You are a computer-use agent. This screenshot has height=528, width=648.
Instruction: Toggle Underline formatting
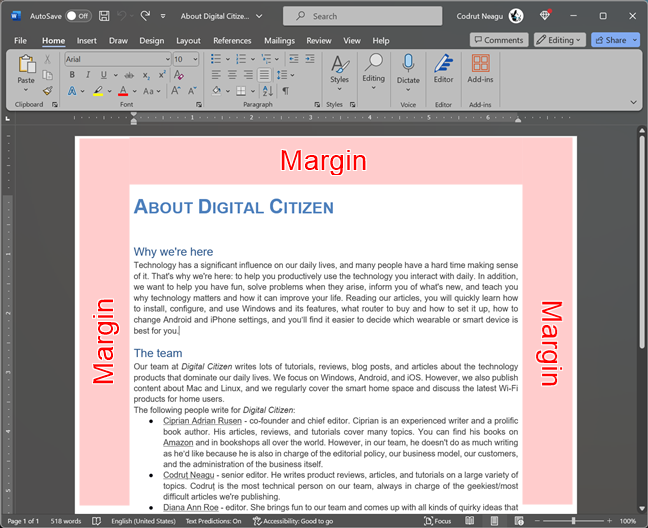pyautogui.click(x=103, y=75)
